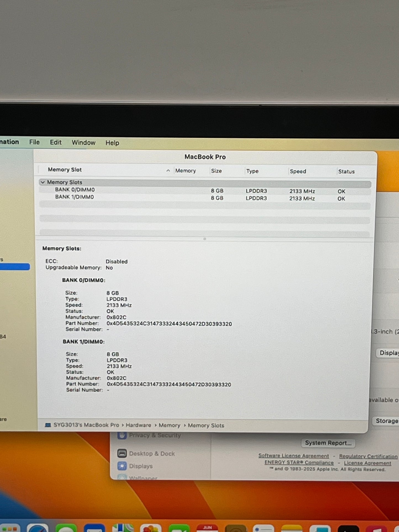Sort by the Type column header

(252, 171)
